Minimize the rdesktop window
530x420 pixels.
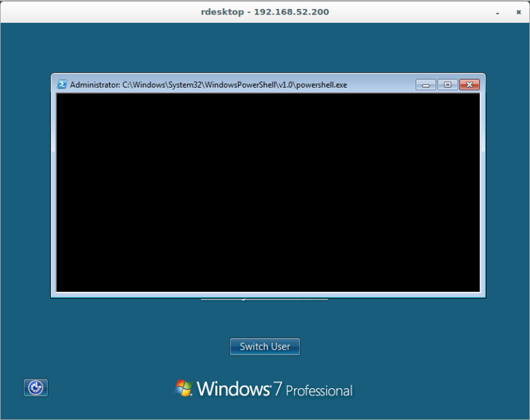pyautogui.click(x=497, y=12)
